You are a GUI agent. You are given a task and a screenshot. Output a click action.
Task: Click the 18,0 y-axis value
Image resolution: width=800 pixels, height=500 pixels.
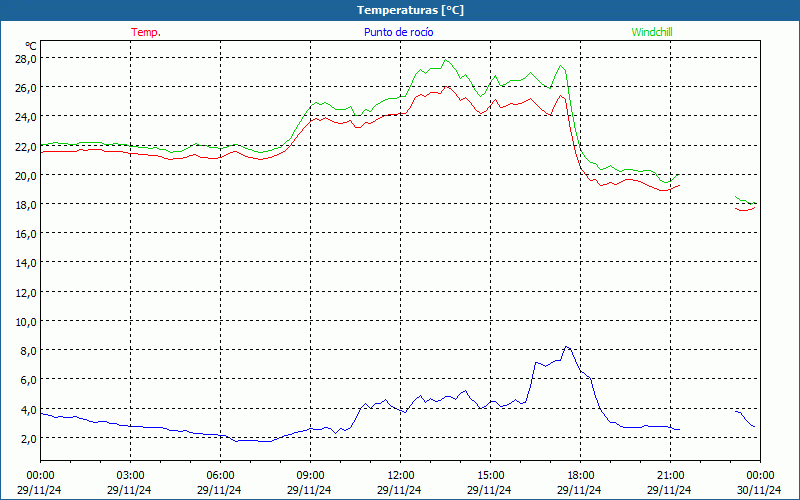26,205
